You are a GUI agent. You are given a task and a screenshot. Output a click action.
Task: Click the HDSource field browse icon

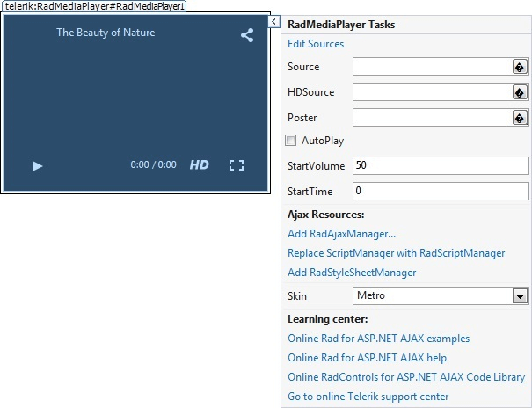coord(519,92)
